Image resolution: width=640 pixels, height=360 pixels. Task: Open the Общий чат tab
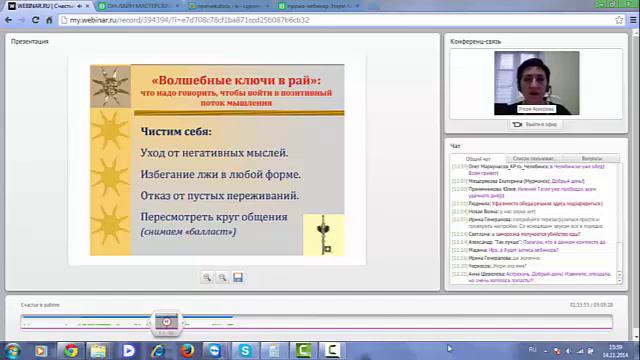tap(478, 159)
